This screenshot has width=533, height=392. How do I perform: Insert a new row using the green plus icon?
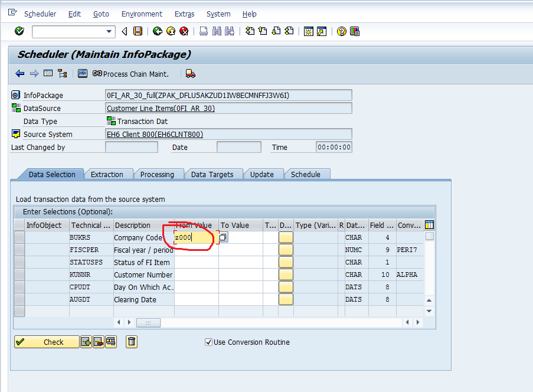pos(87,342)
